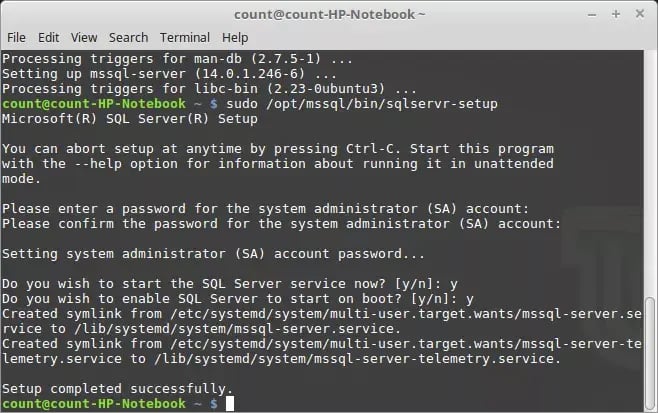Close the terminal window
The width and height of the screenshot is (658, 413).
click(640, 14)
